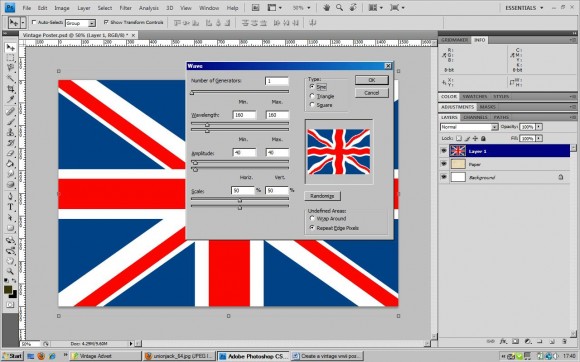Open the Auto-Select Group dropdown
The image size is (580, 362).
tap(80, 23)
